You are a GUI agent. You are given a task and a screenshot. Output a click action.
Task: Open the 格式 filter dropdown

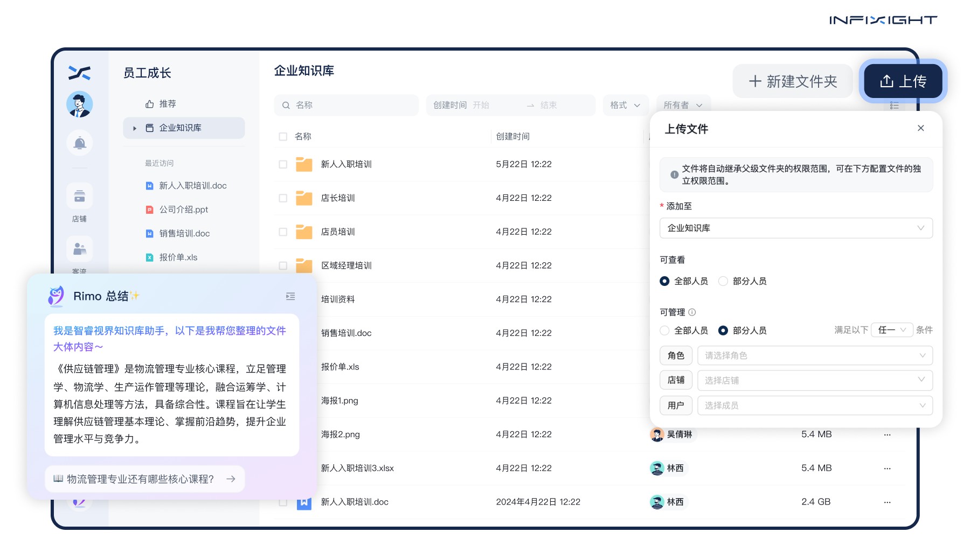point(625,106)
